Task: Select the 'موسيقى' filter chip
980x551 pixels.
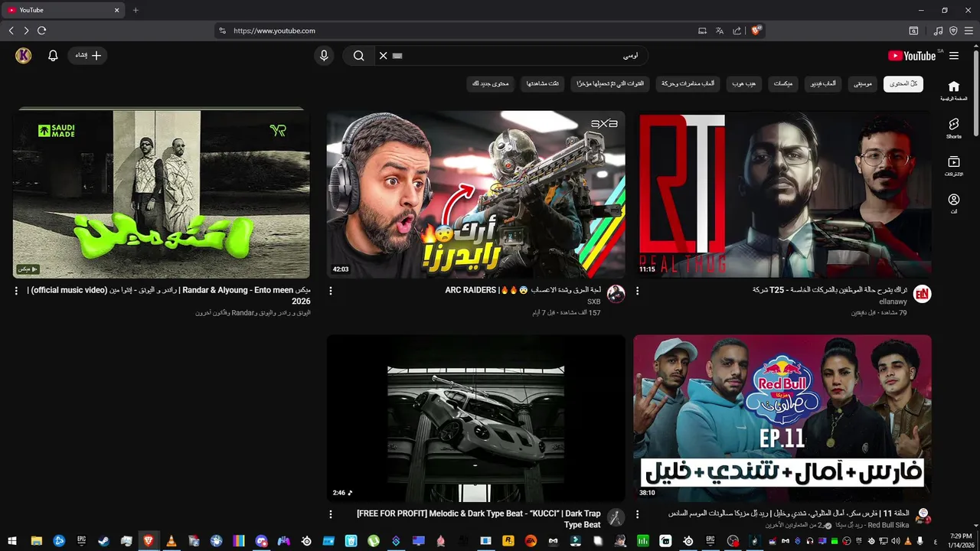Action: [x=864, y=83]
